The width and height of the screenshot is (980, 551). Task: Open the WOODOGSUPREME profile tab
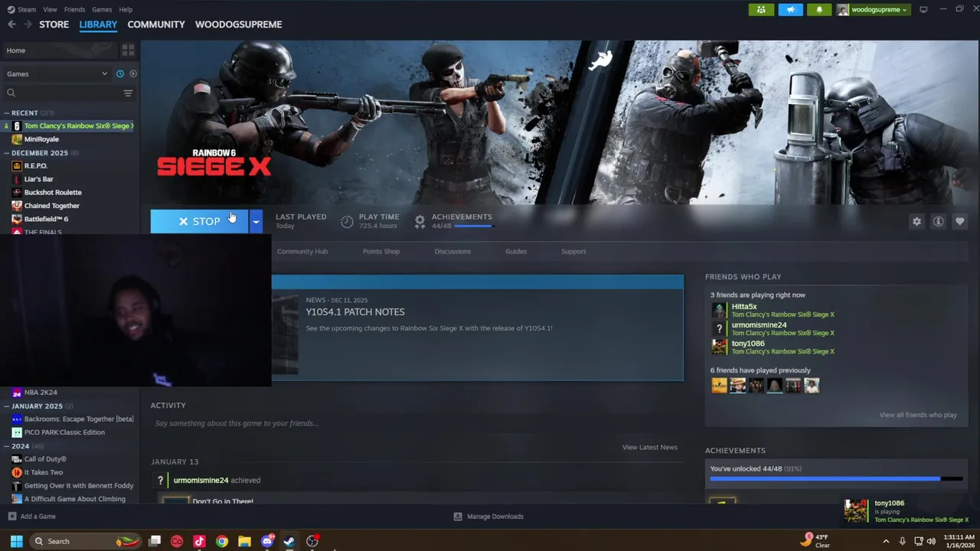[238, 24]
